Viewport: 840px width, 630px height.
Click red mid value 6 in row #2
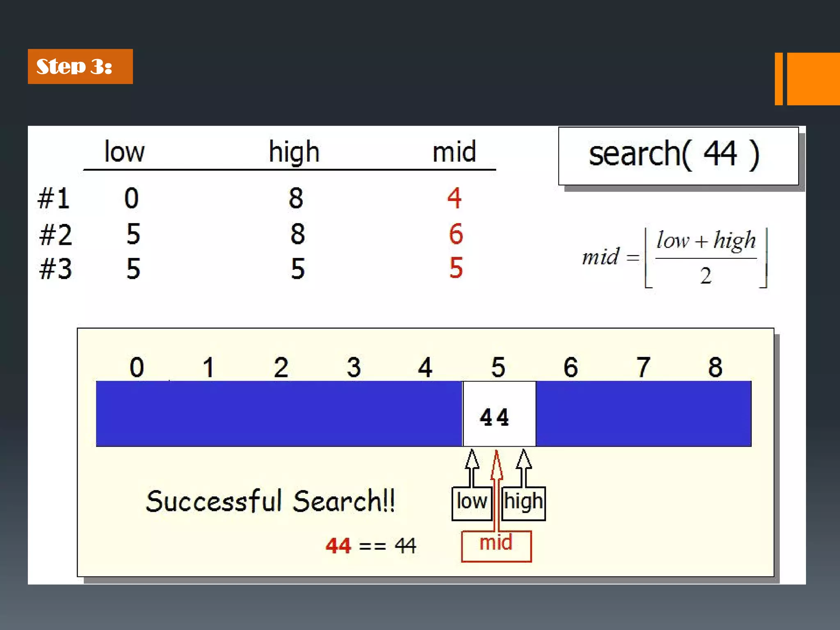[456, 234]
